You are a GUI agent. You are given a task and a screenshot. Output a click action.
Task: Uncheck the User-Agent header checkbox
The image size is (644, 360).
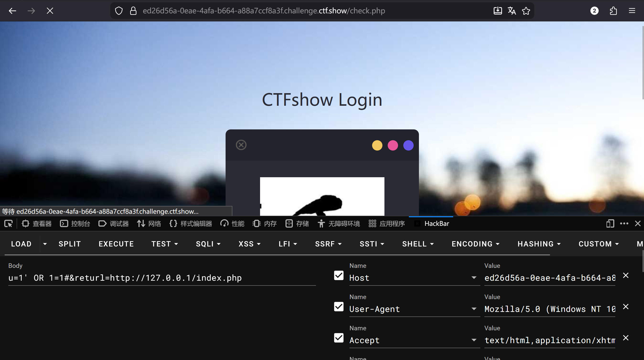click(x=339, y=307)
